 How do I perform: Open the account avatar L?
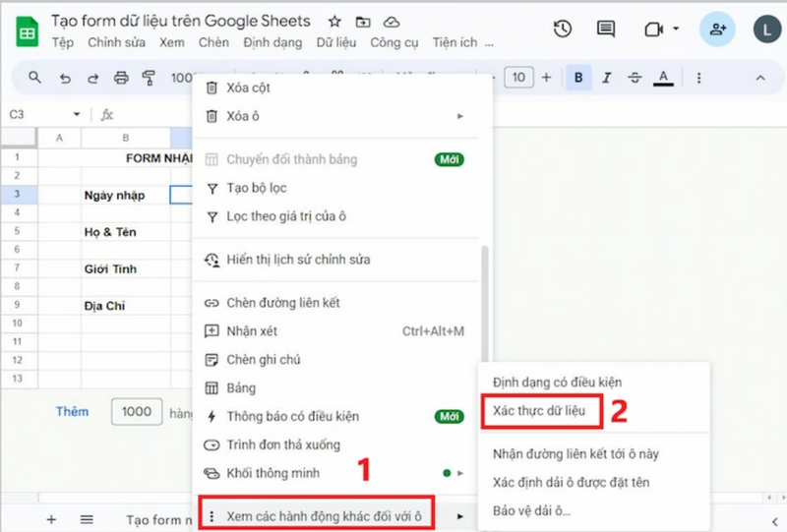[767, 30]
